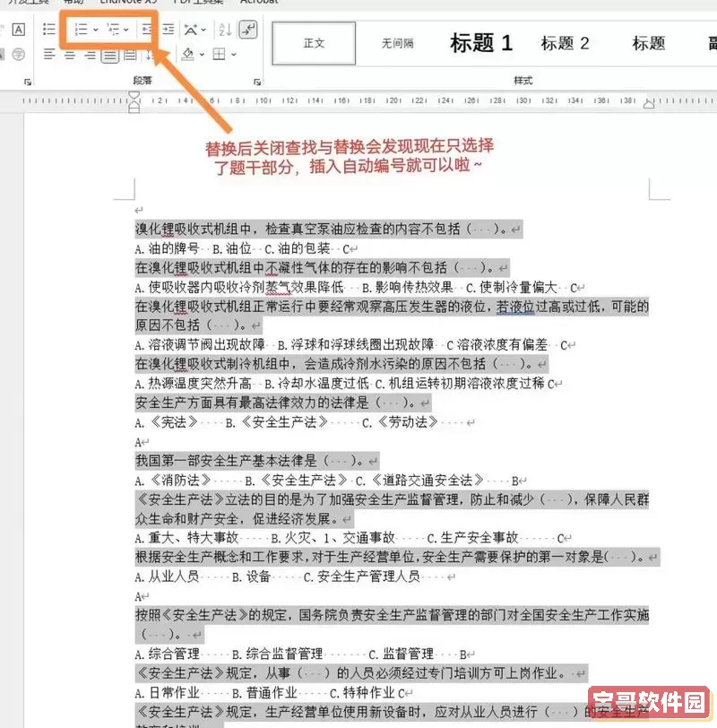The width and height of the screenshot is (717, 728).
Task: Expand the Multilevel List dropdown arrow
Action: pyautogui.click(x=126, y=30)
